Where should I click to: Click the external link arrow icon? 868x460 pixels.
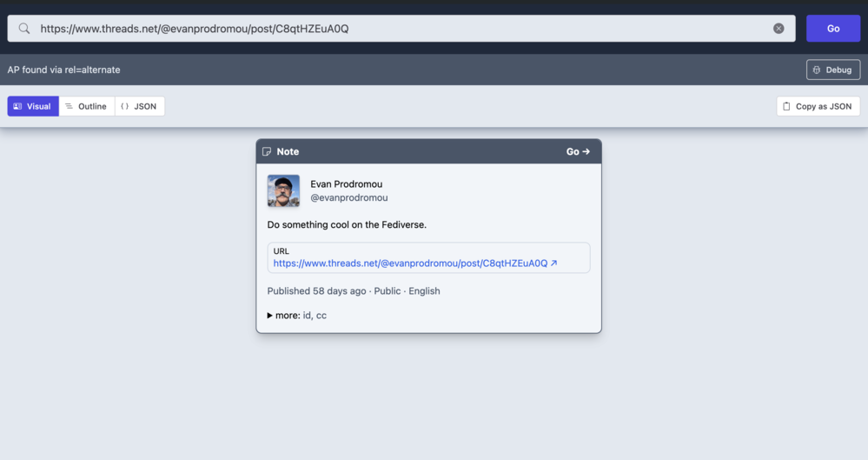[554, 263]
